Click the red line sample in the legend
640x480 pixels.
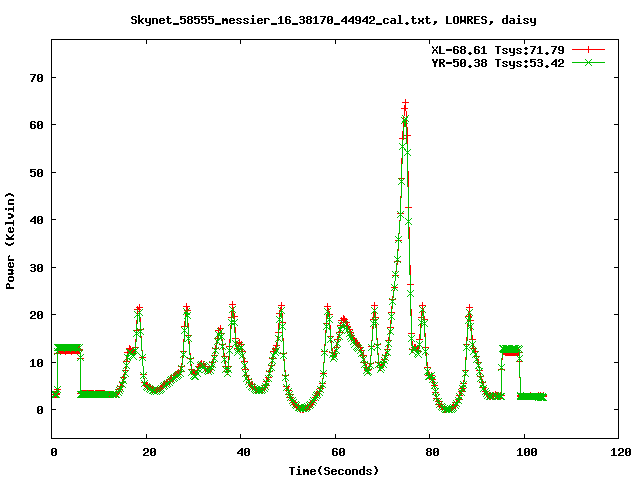[x=588, y=50]
